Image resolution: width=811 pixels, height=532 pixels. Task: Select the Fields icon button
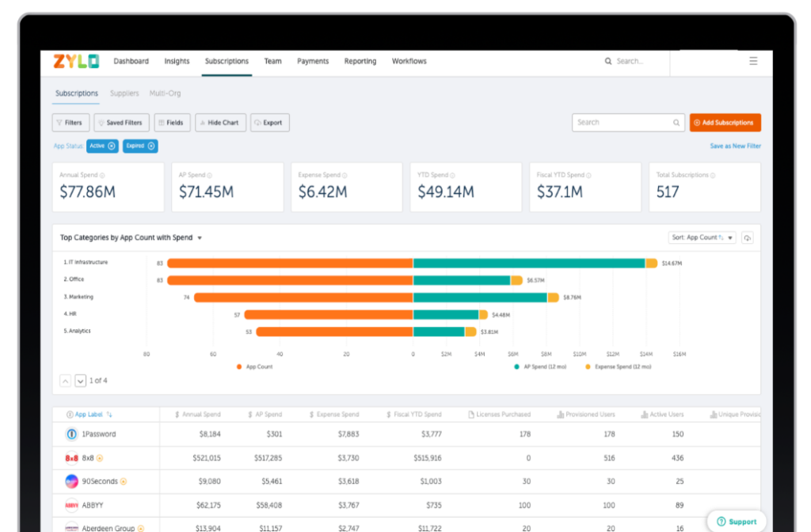coord(172,122)
